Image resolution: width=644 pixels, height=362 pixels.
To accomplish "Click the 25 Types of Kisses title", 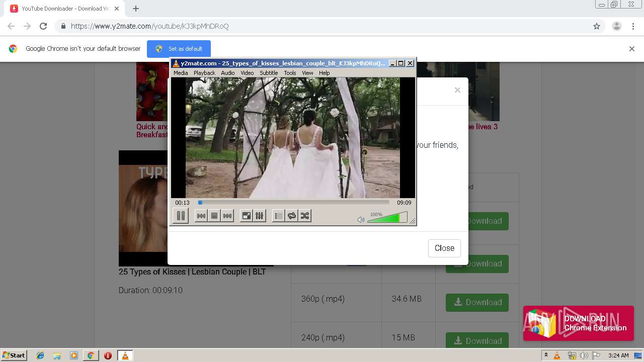I will point(192,271).
